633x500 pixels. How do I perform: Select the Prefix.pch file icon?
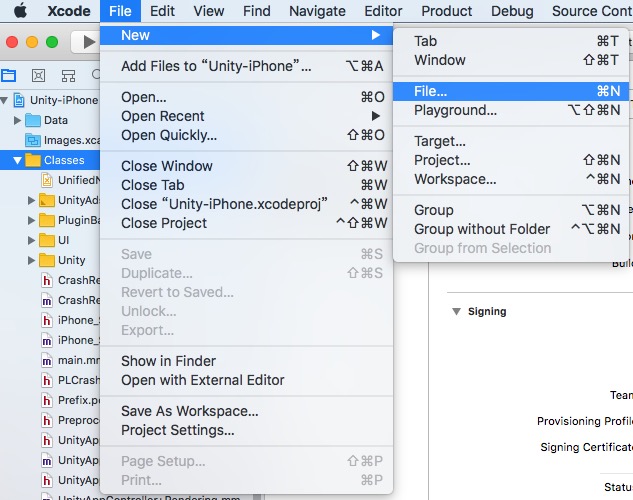[47, 400]
